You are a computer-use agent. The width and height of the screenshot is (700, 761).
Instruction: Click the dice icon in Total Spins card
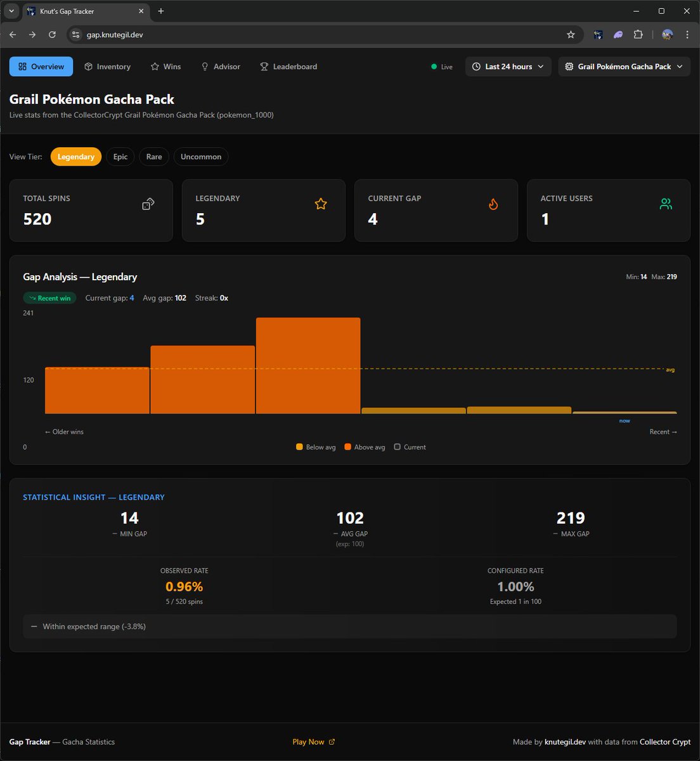tap(148, 204)
